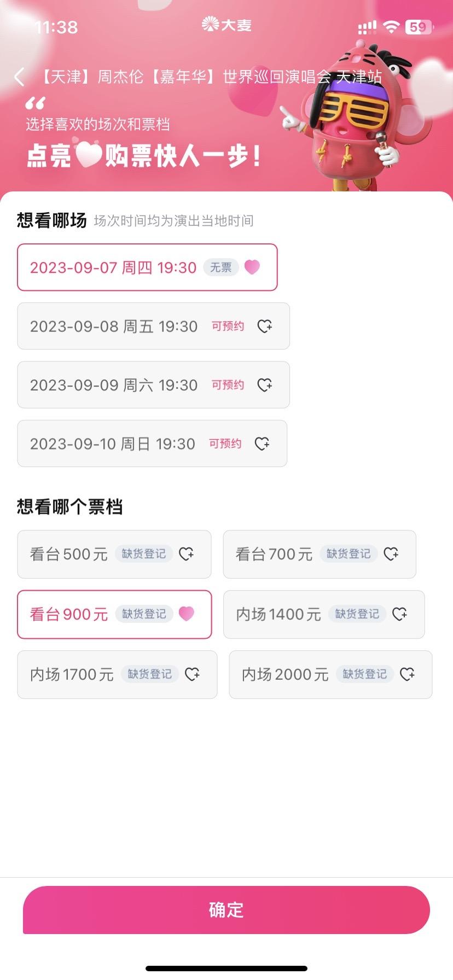Favorite the 内场1700元 heart icon
The width and height of the screenshot is (453, 980).
coord(193,674)
